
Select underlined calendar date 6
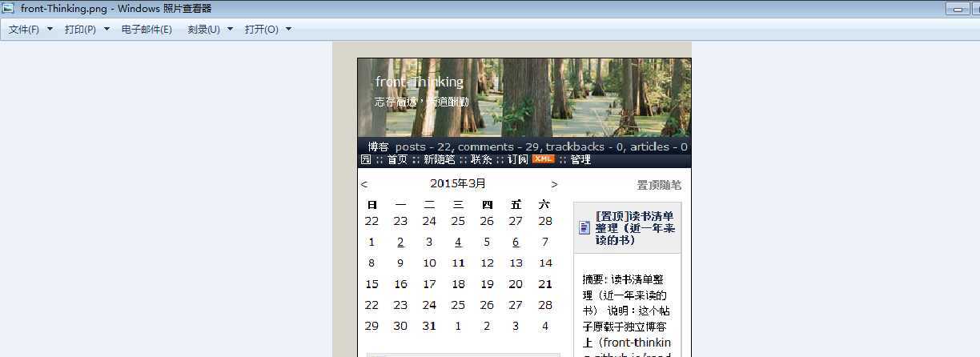[x=516, y=242]
